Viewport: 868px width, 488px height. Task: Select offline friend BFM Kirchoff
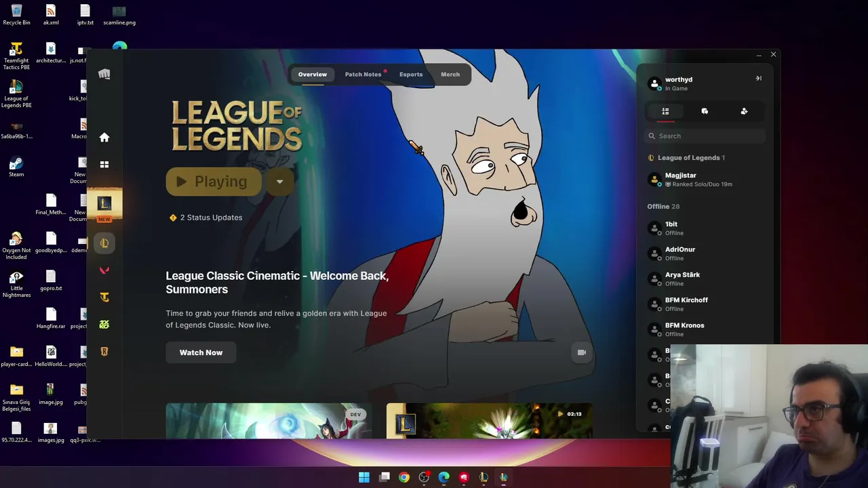[x=705, y=304]
